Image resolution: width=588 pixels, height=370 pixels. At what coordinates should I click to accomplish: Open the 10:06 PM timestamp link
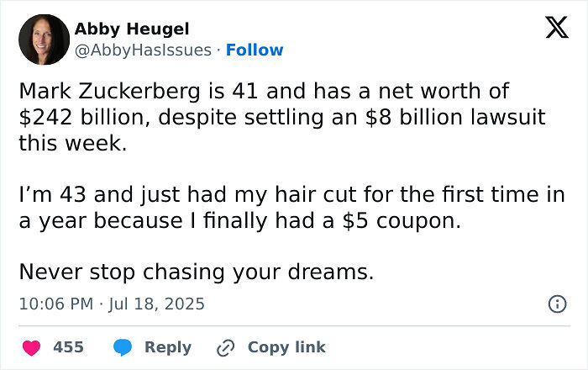click(54, 304)
